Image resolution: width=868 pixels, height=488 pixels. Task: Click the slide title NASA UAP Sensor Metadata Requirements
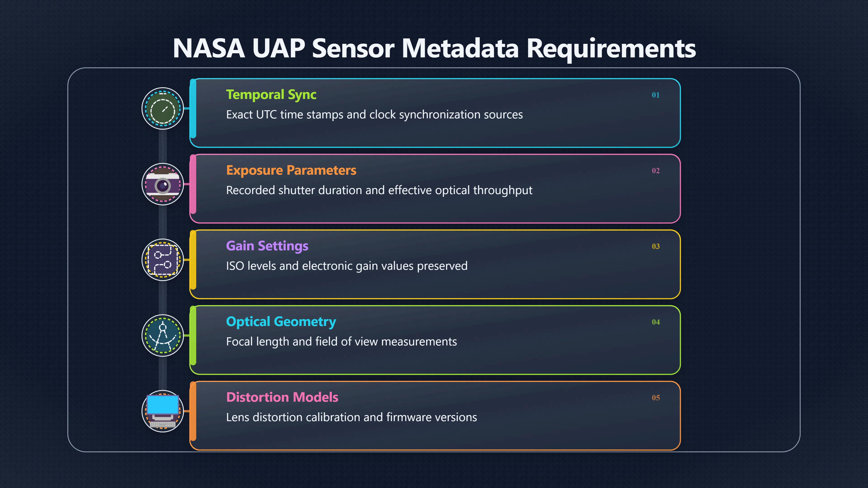click(434, 49)
